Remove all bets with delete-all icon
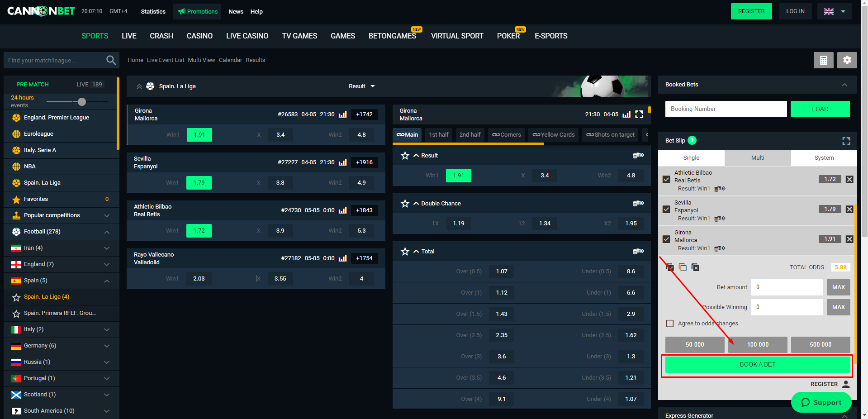 point(696,267)
